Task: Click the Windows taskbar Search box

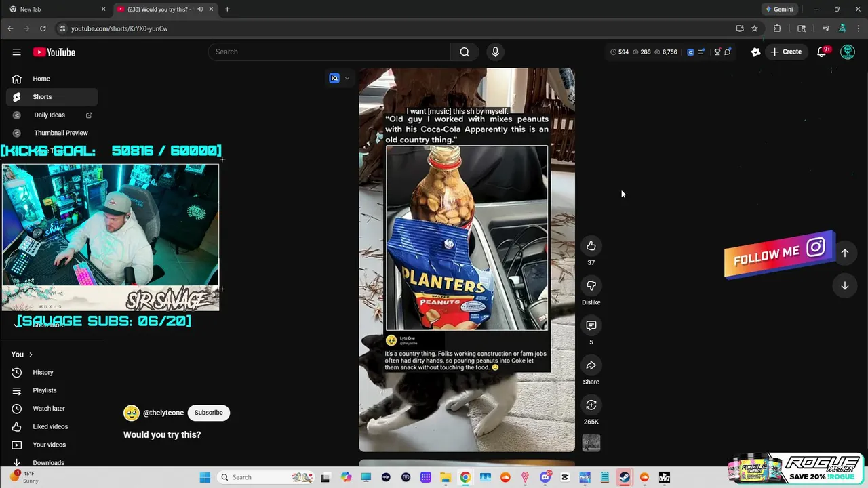Action: 266,477
